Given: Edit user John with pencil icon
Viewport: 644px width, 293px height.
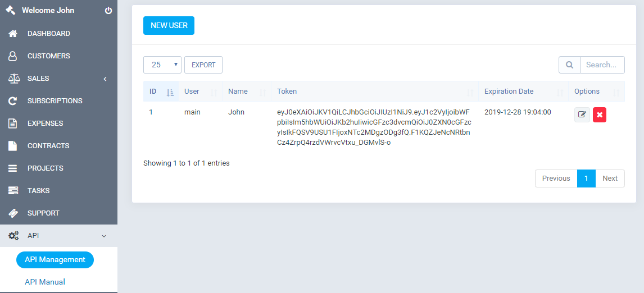Looking at the screenshot, I should coord(582,115).
